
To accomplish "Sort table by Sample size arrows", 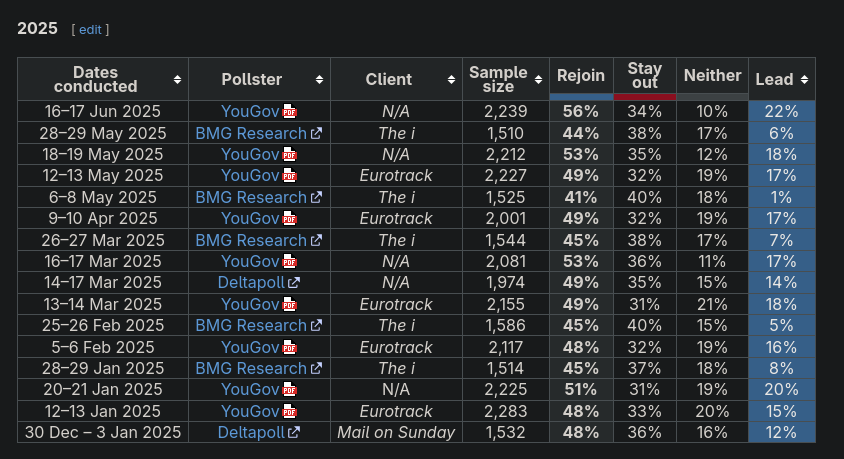I will (538, 80).
